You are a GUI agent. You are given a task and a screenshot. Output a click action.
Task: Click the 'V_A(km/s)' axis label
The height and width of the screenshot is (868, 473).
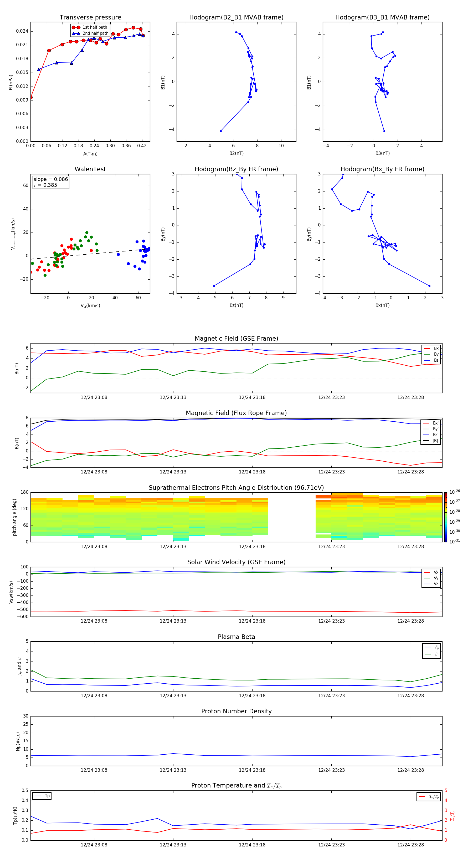(x=90, y=306)
